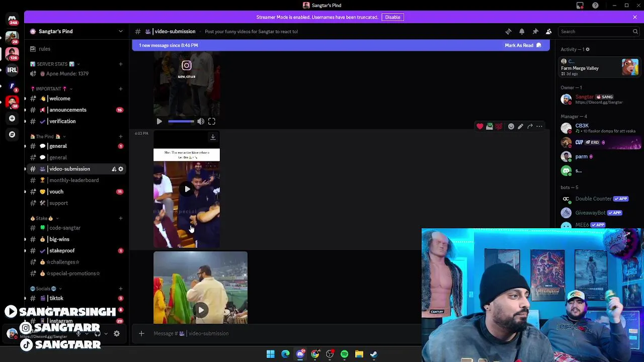Open Activity settings gear icon

click(587, 49)
